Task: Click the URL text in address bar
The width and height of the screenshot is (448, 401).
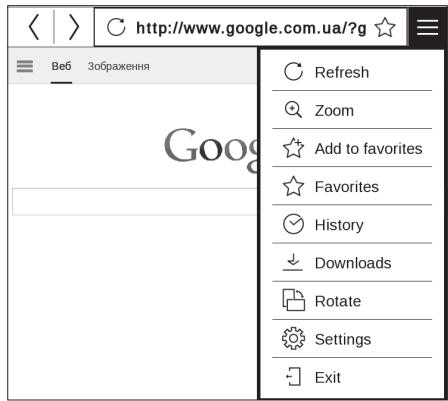Action: 251,28
